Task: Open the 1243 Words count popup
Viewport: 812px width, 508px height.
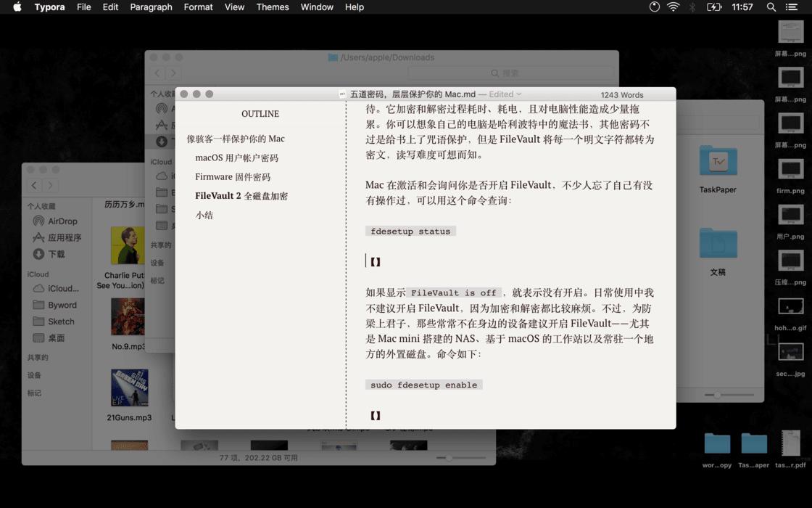Action: 622,95
